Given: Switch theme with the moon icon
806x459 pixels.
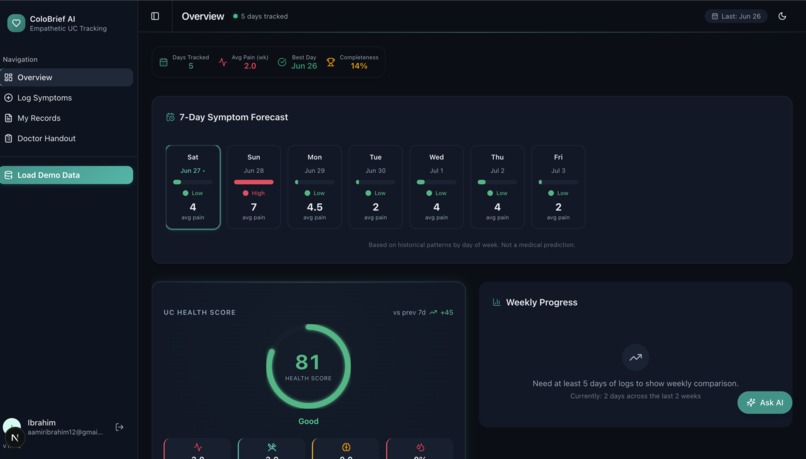Looking at the screenshot, I should click(782, 16).
